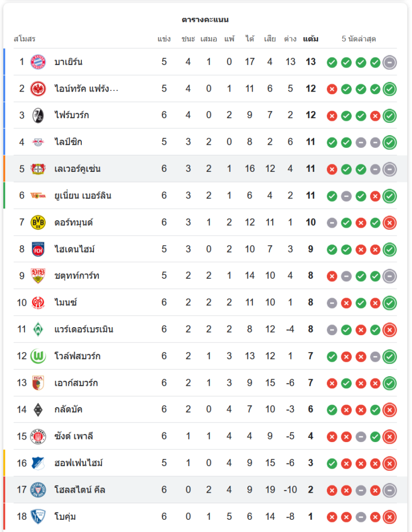Open the ยูเนี่ยน เบอร์ลิน team link
The height and width of the screenshot is (532, 412).
(x=83, y=196)
